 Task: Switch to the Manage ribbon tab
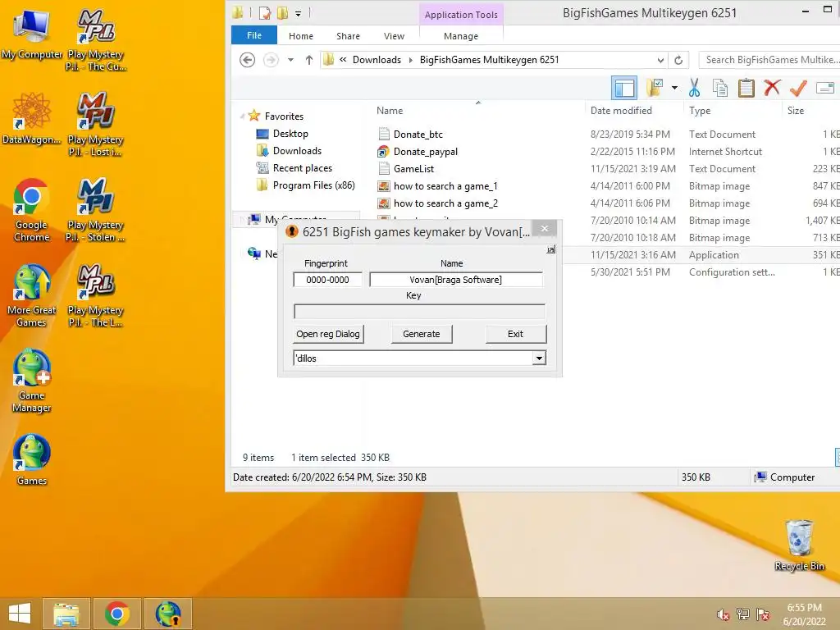point(461,36)
